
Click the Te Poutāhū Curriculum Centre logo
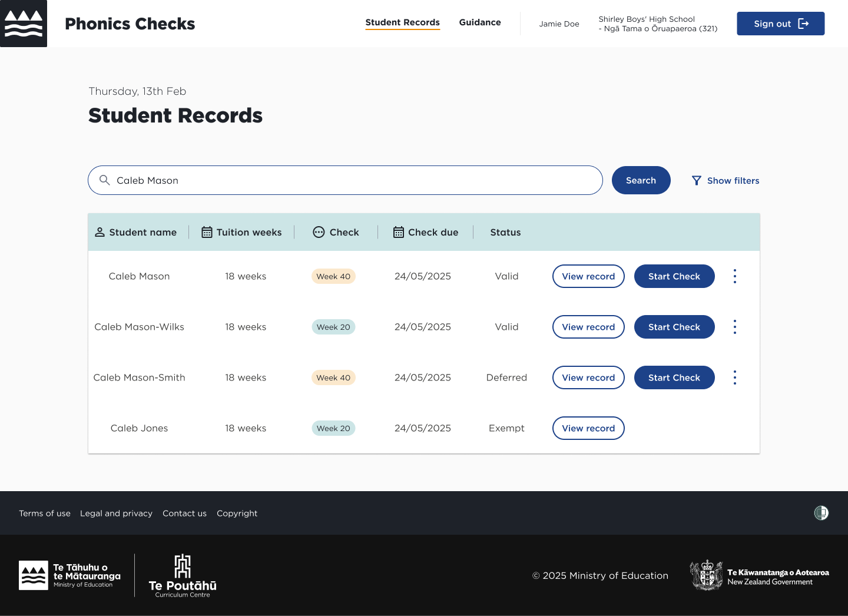click(x=183, y=575)
